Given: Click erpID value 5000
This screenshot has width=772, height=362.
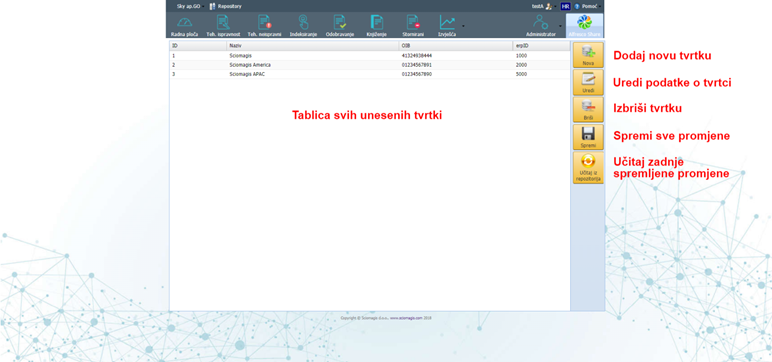Looking at the screenshot, I should (x=521, y=74).
